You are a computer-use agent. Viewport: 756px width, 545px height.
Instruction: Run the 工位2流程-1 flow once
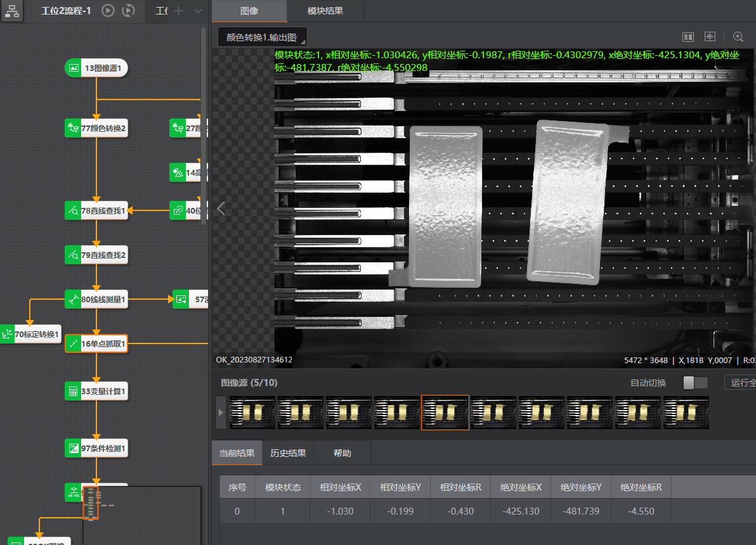(108, 11)
